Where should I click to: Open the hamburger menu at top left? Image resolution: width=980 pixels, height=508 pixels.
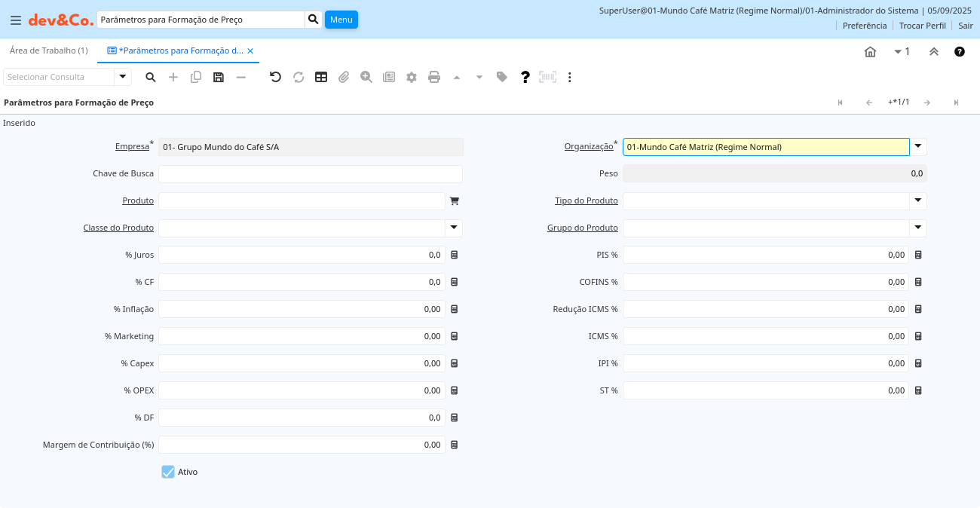(x=16, y=20)
